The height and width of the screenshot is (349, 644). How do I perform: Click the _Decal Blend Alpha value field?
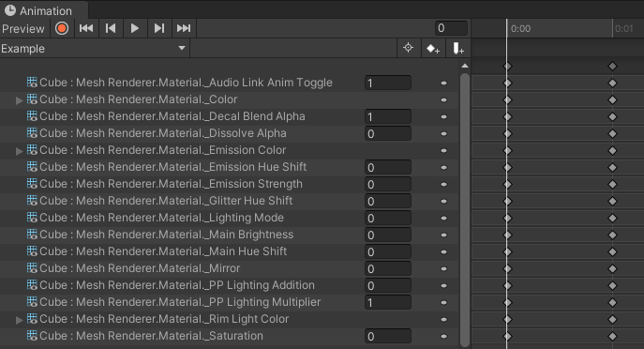click(388, 116)
